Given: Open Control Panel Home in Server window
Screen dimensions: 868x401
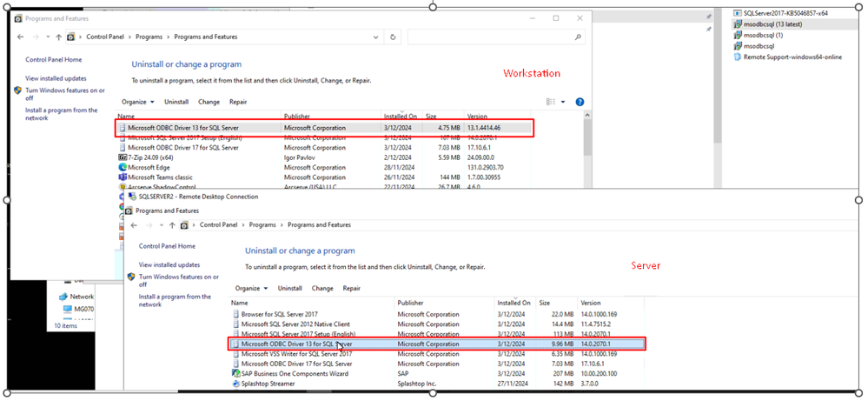Looking at the screenshot, I should [x=167, y=246].
